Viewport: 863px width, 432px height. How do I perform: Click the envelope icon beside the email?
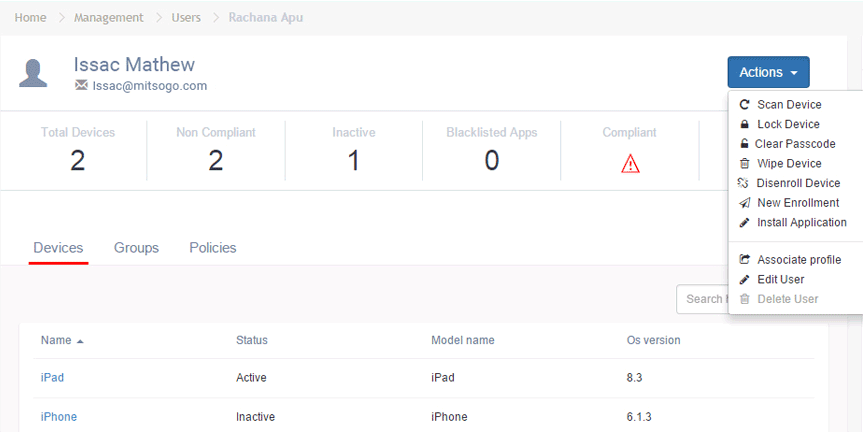(x=81, y=85)
